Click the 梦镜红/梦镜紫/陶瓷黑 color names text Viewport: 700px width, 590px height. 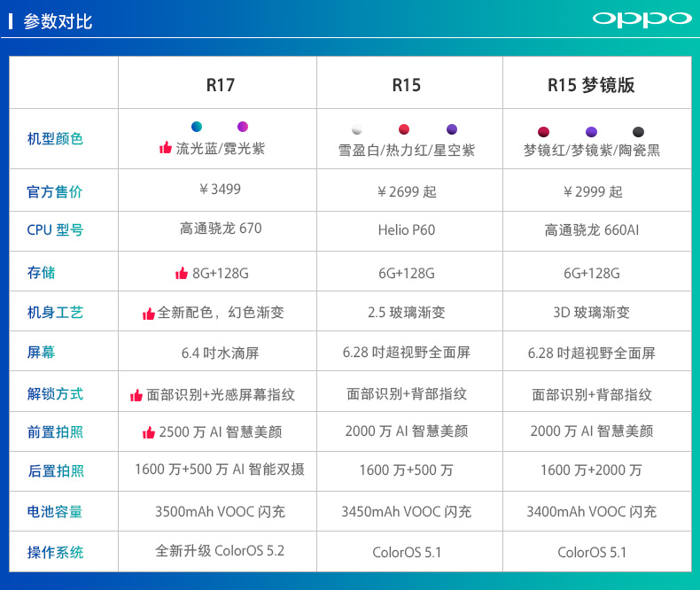point(592,151)
